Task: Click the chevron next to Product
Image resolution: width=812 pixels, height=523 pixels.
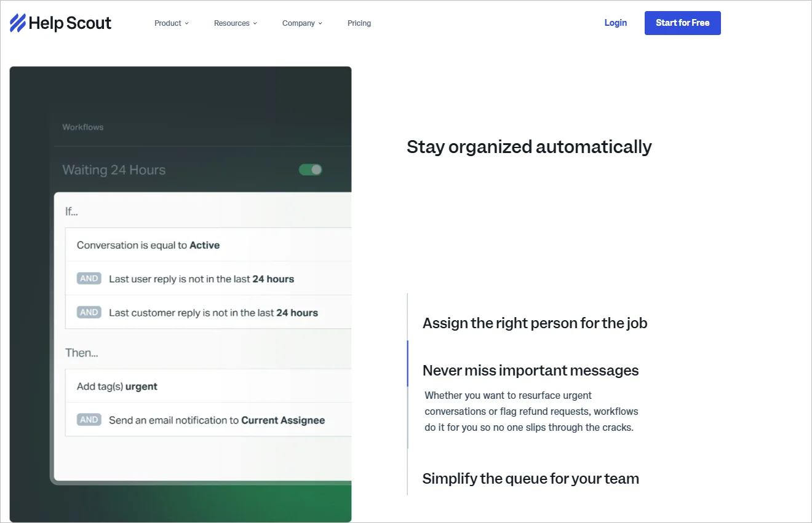Action: [186, 23]
